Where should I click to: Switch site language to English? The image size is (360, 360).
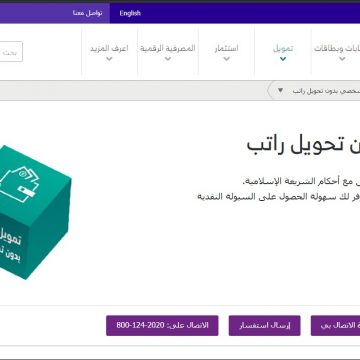click(130, 13)
